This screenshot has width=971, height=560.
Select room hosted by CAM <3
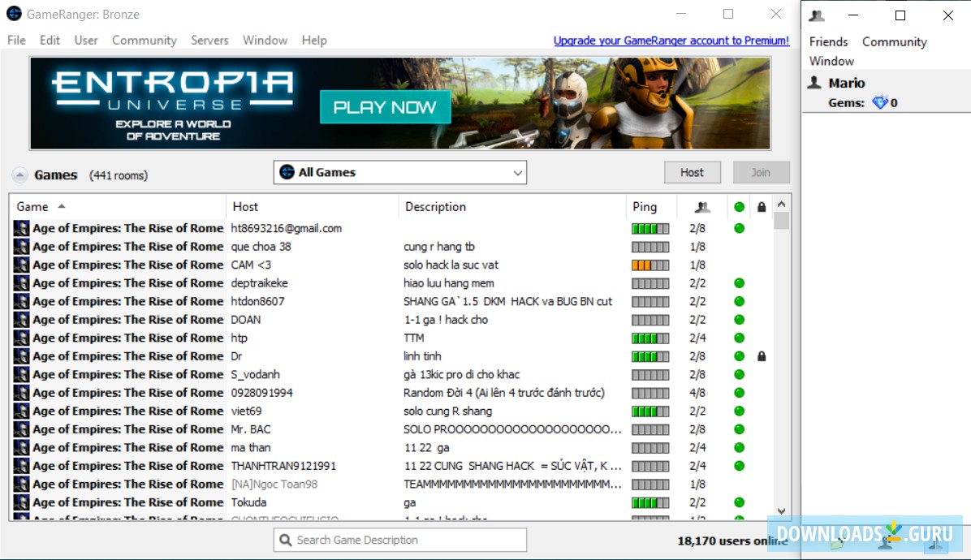coord(392,265)
